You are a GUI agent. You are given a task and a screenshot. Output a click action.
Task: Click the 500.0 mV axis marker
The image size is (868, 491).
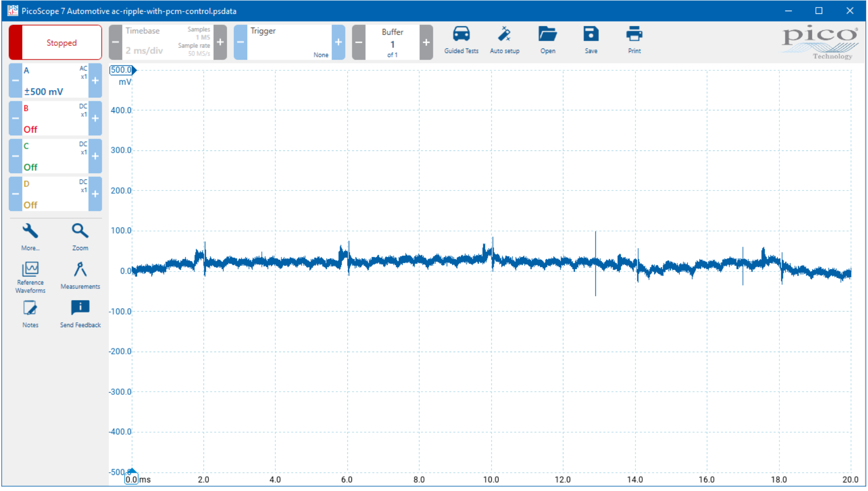tap(122, 70)
